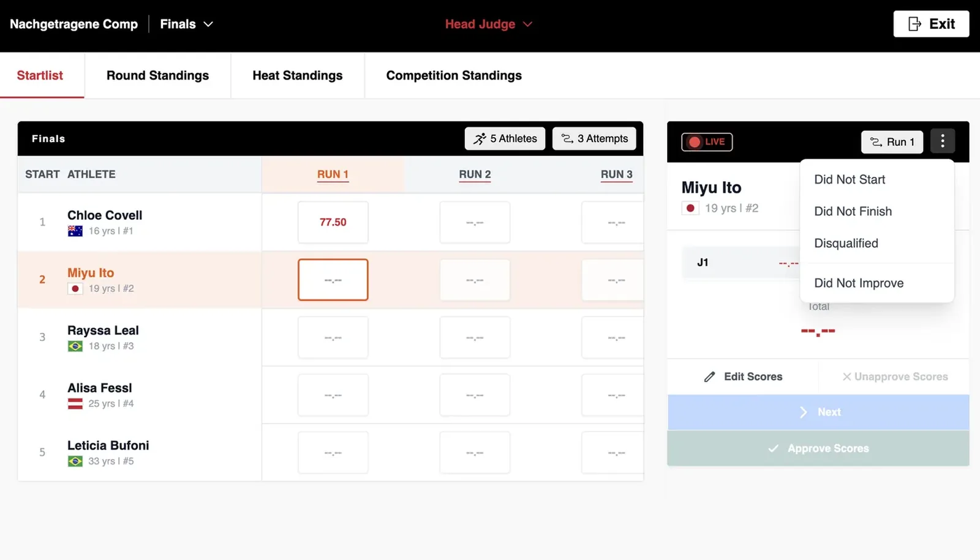This screenshot has height=560, width=980.
Task: Switch to the Startlist tab
Action: tap(40, 75)
